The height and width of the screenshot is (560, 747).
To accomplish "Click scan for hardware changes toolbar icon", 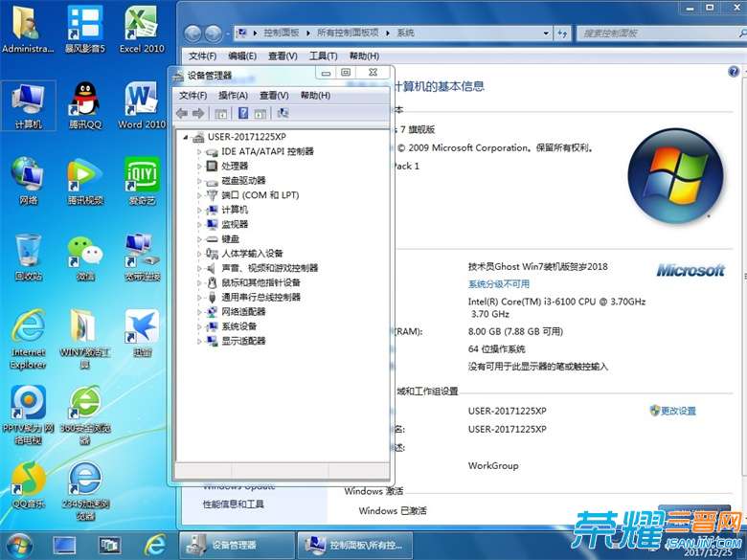I will click(x=283, y=113).
